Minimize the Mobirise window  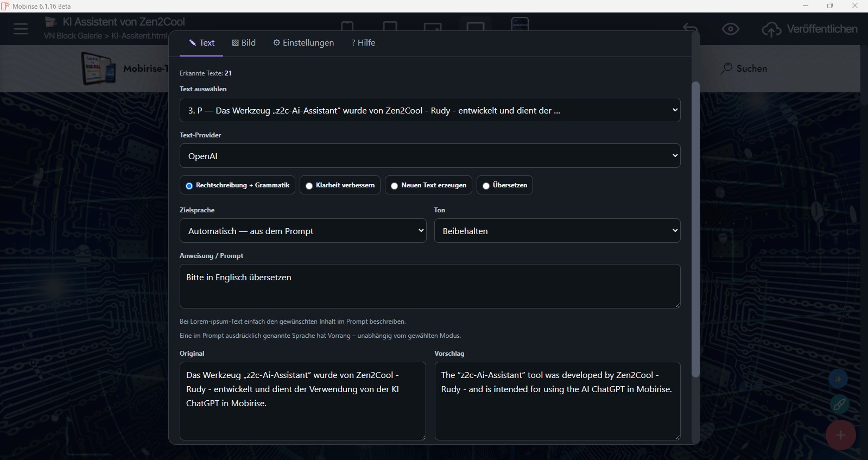point(806,6)
